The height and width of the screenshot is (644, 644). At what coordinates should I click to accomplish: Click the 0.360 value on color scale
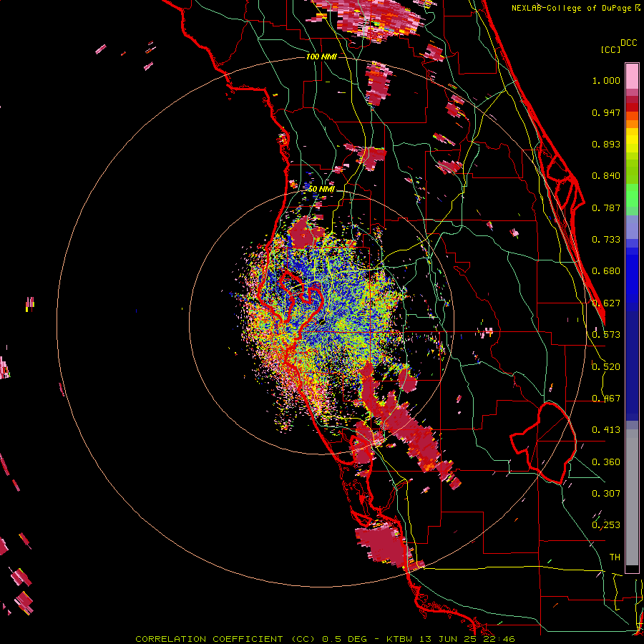click(x=606, y=462)
